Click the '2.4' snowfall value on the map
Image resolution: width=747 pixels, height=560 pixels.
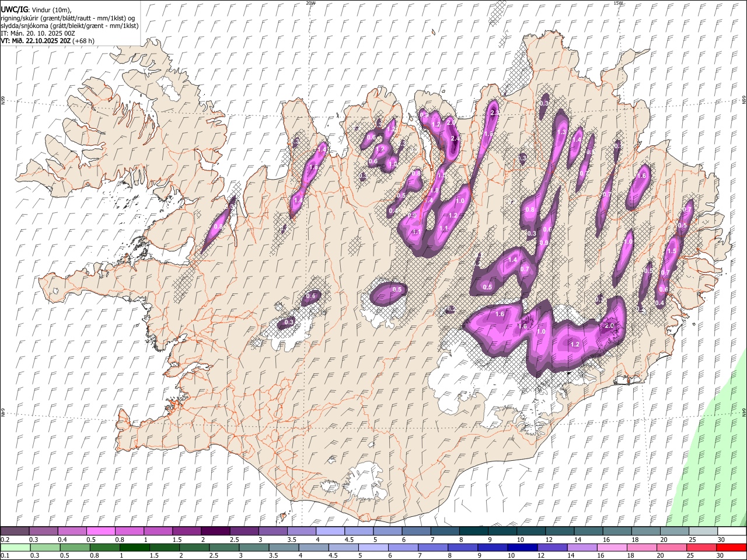pyautogui.click(x=455, y=138)
